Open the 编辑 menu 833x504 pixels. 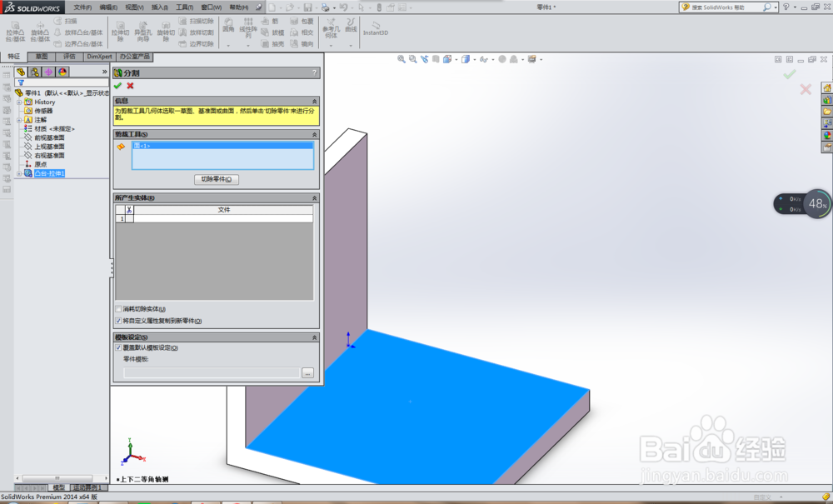click(x=108, y=7)
